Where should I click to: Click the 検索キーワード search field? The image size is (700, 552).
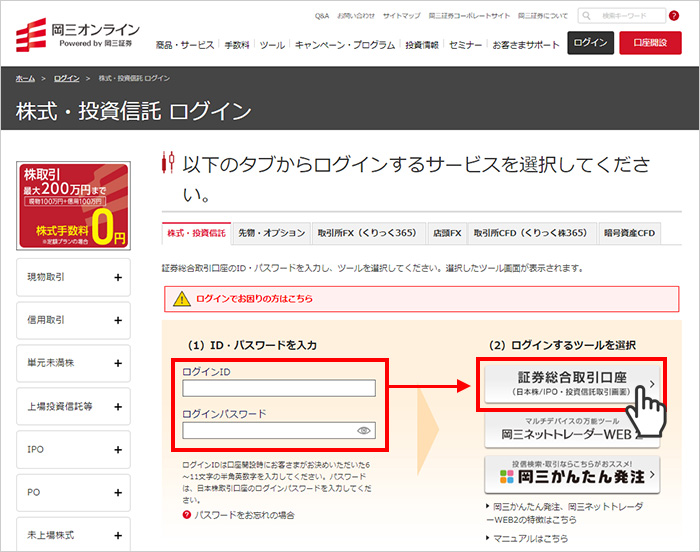pos(622,16)
